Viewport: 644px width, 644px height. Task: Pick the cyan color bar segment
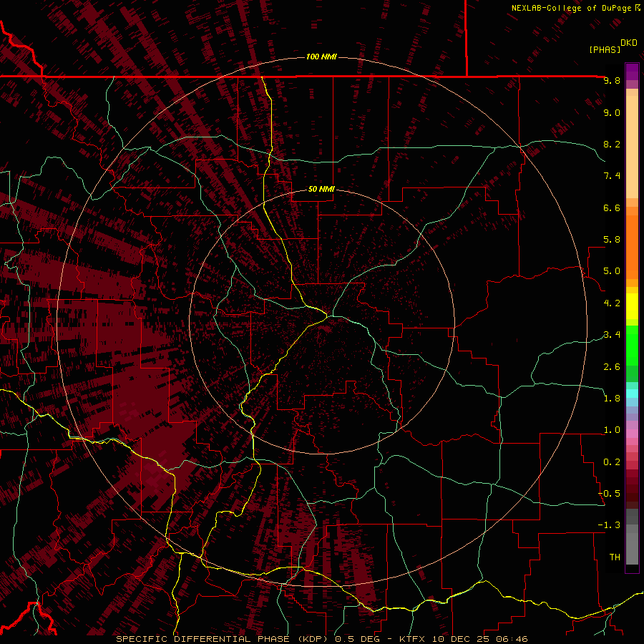coord(632,394)
